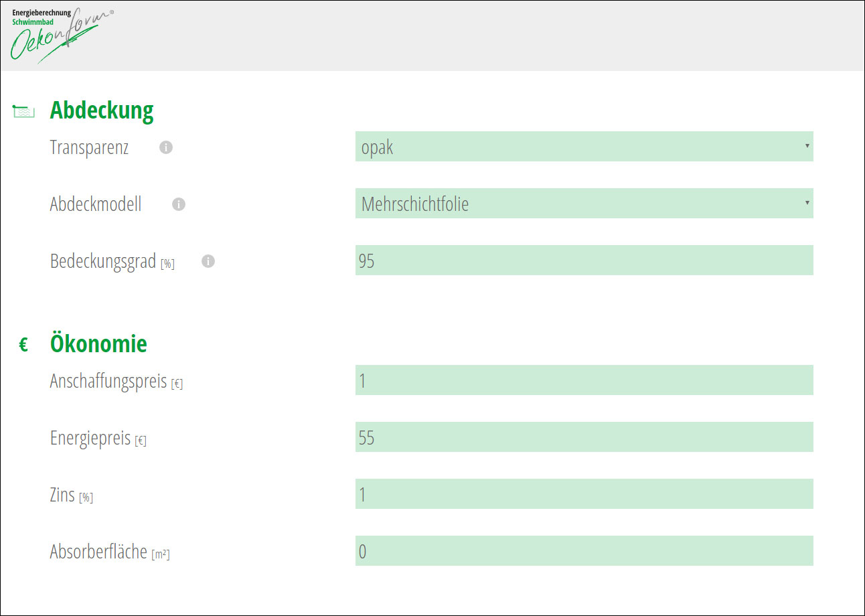Focus the Absorberfläche input showing 0

point(584,551)
